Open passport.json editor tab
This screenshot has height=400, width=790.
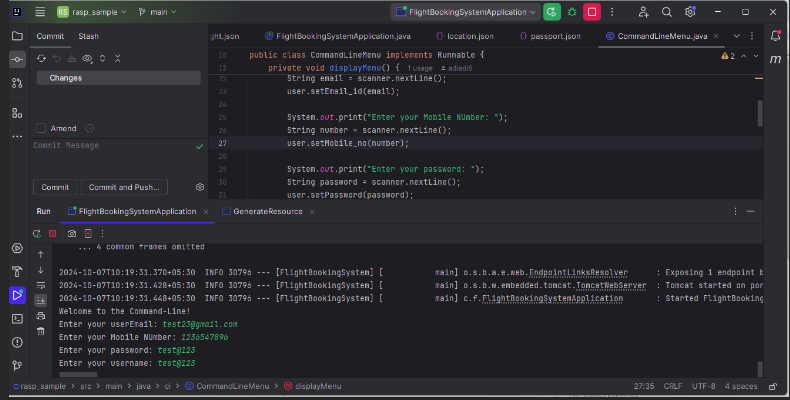point(550,36)
